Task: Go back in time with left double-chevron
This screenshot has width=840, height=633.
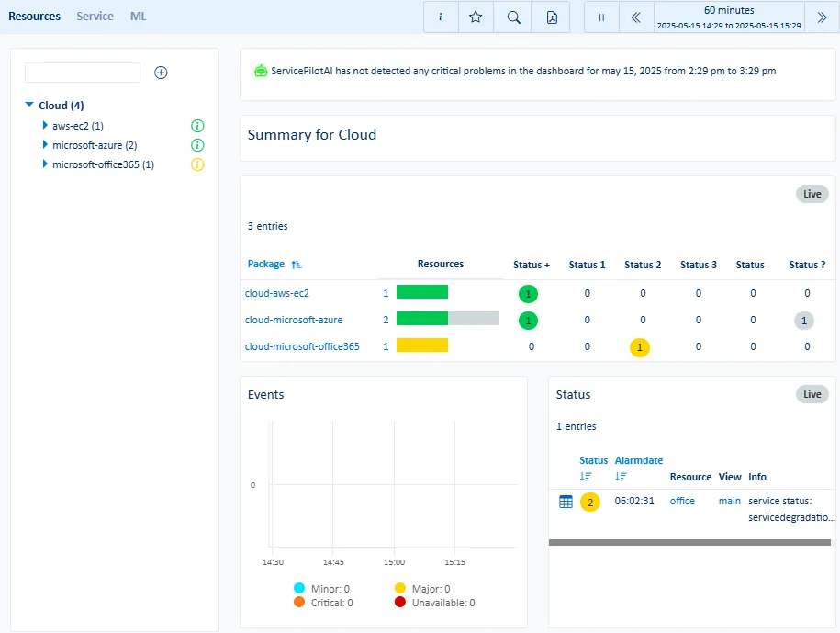Action: point(636,17)
